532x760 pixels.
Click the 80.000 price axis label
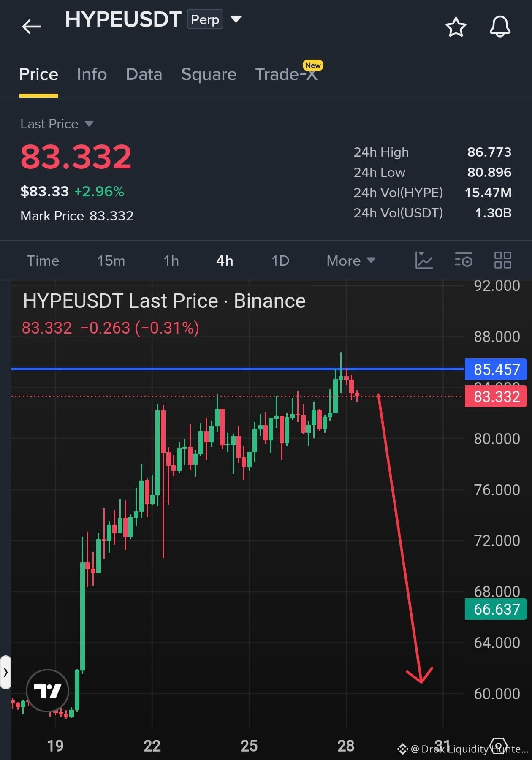[497, 439]
